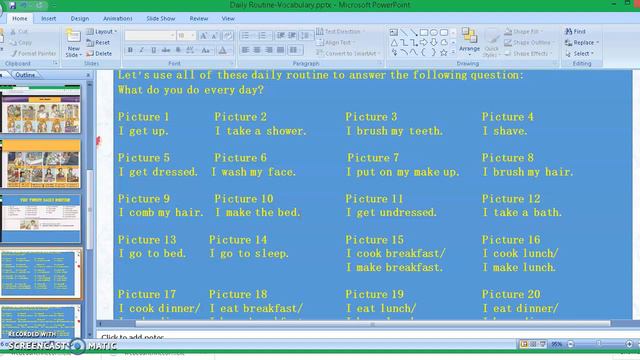Image resolution: width=640 pixels, height=360 pixels.
Task: Center the text alignment
Action: click(x=257, y=50)
